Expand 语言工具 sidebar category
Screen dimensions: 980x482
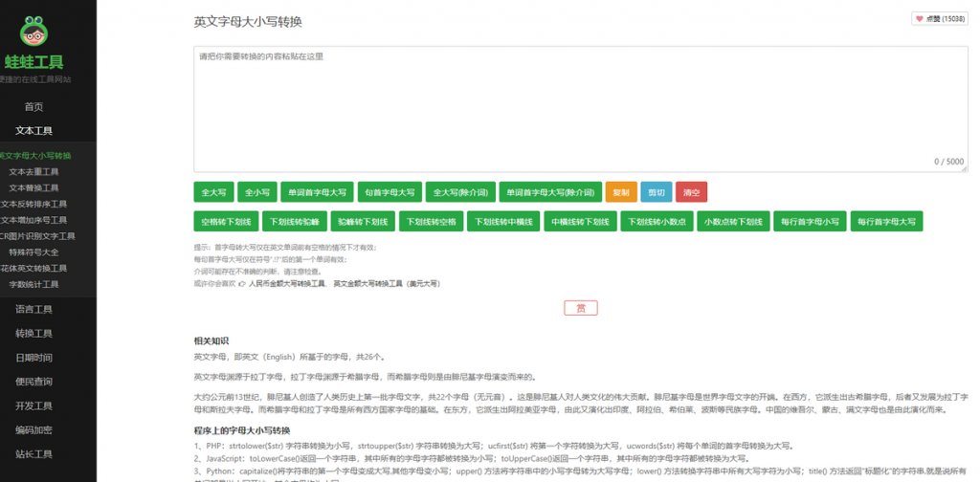34,309
